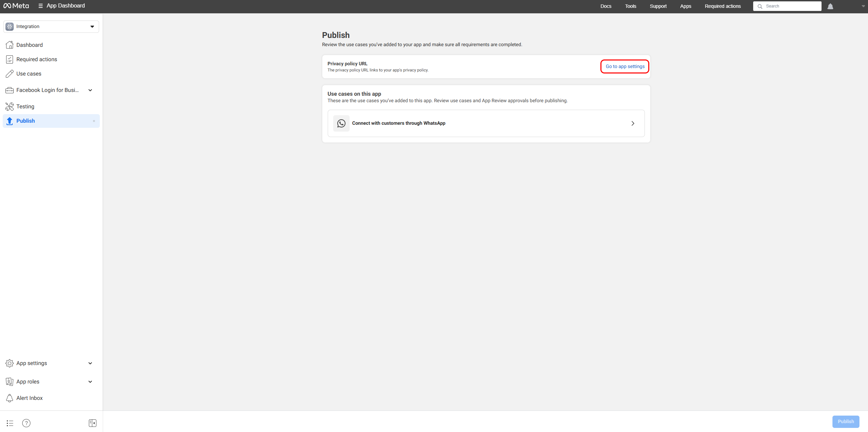Open the App Dashboard hamburger menu
Screen dimensions: 868x432
click(x=40, y=6)
